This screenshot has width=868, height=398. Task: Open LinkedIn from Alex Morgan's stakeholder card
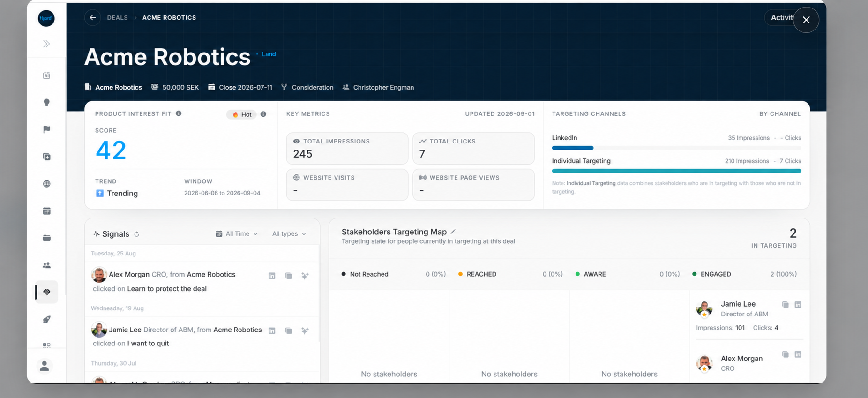tap(798, 354)
